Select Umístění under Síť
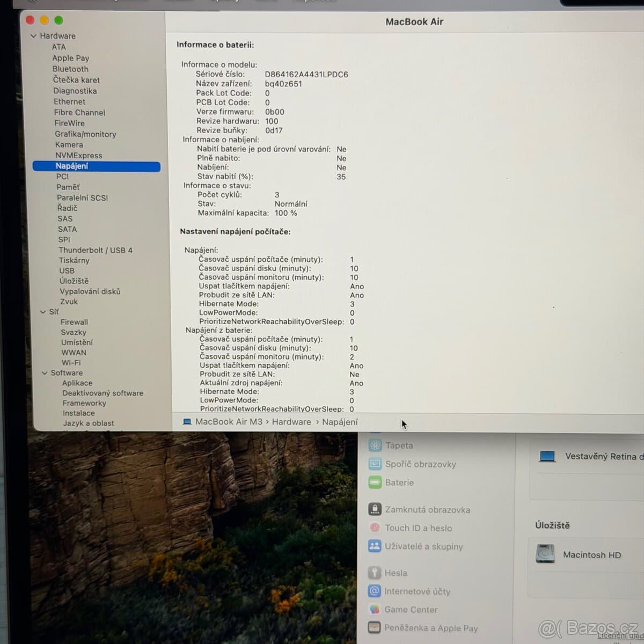Viewport: 644px width, 644px height. pyautogui.click(x=77, y=342)
